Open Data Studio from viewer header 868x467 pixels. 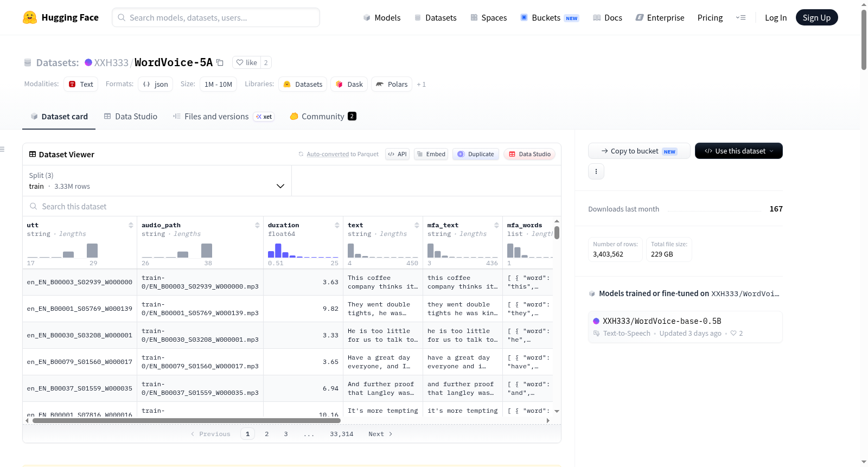click(529, 154)
